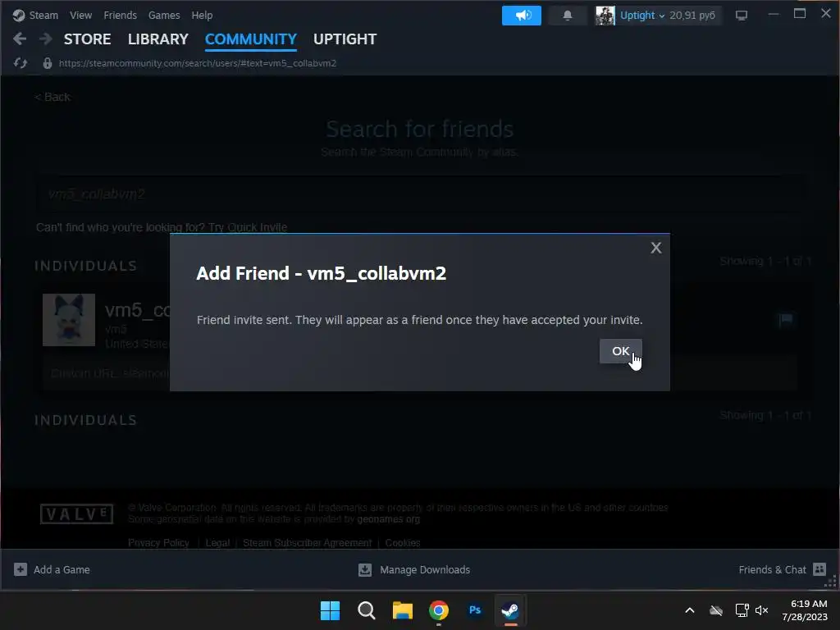Open File Explorer from the taskbar
The image size is (840, 630).
(x=402, y=610)
